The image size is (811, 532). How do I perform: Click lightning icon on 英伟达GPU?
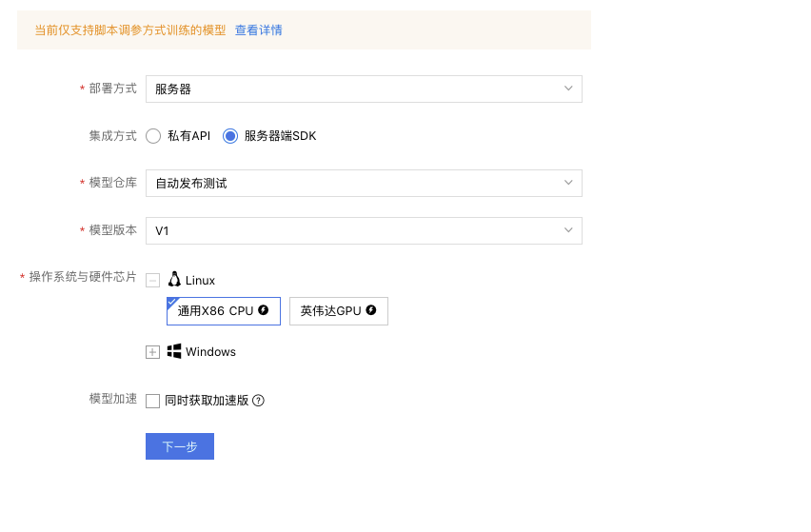[x=371, y=309]
